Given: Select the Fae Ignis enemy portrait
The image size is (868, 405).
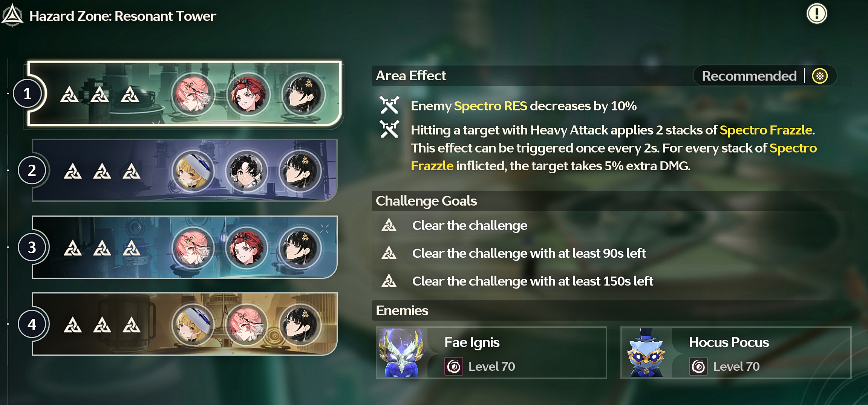Looking at the screenshot, I should point(403,353).
